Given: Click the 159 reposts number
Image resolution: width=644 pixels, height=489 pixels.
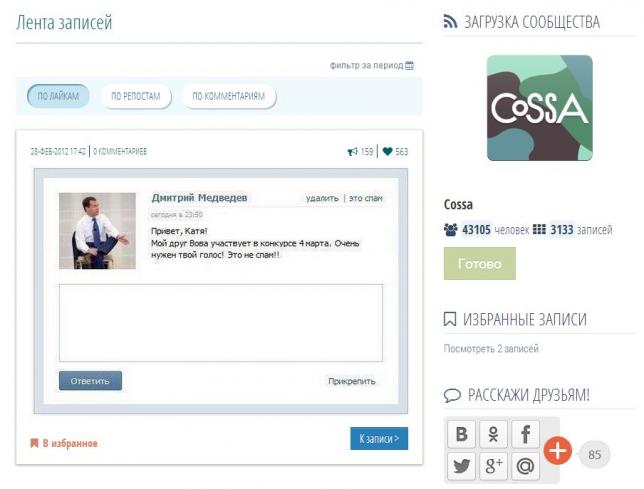Looking at the screenshot, I should [x=367, y=152].
